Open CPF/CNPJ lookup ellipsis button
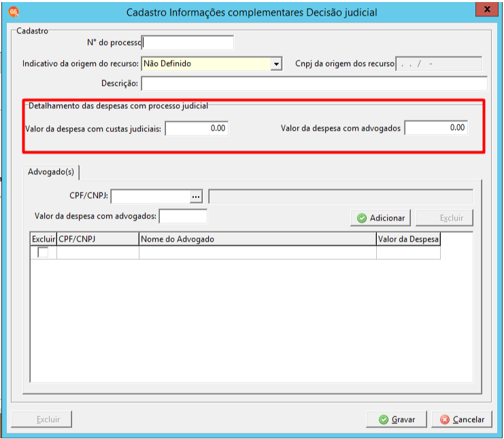 pos(196,196)
